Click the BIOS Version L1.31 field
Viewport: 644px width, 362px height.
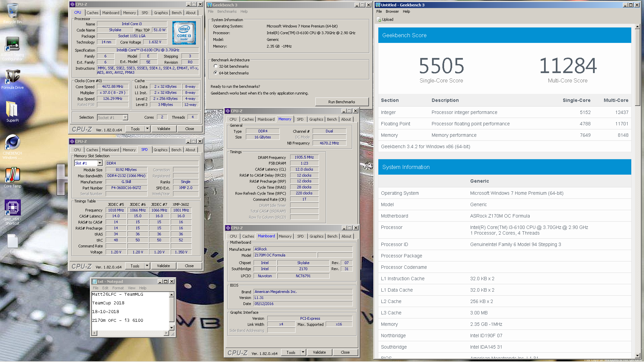pos(303,298)
